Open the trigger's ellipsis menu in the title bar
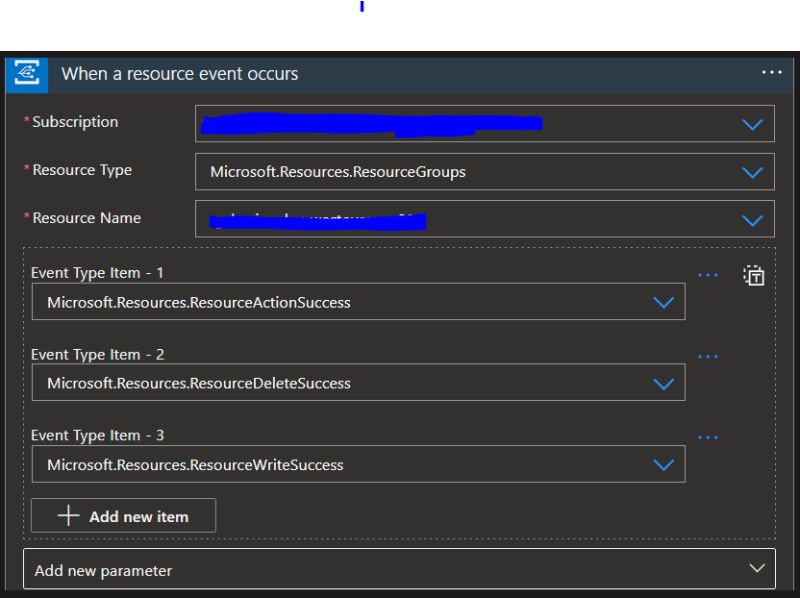This screenshot has width=800, height=598. [771, 72]
